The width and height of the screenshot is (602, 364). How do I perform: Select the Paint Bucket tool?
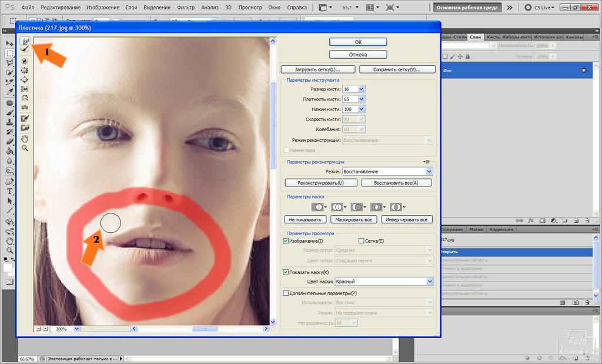10,151
